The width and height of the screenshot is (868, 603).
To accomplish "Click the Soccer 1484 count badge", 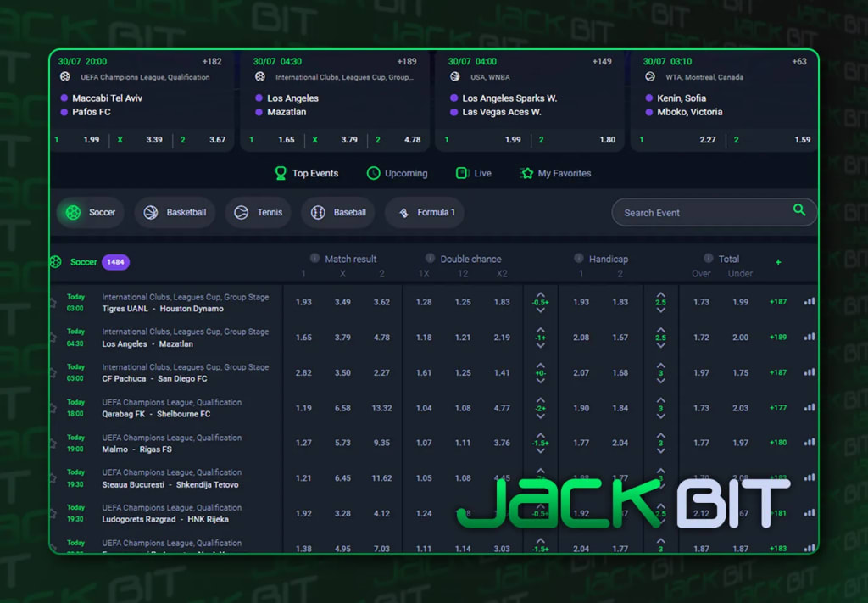I will click(115, 262).
